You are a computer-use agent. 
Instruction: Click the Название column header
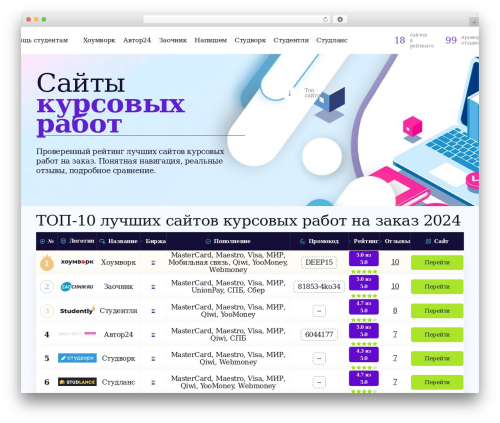pos(118,241)
